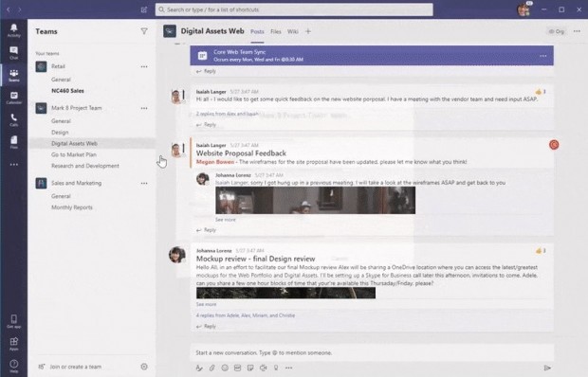This screenshot has width=588, height=377.
Task: Open the Format text icon in compose bar
Action: pos(199,368)
